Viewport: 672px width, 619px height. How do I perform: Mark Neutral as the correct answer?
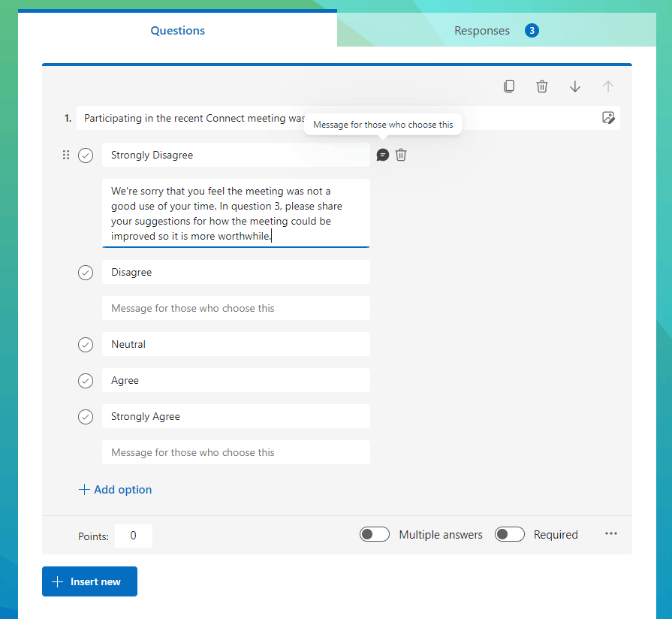point(86,345)
